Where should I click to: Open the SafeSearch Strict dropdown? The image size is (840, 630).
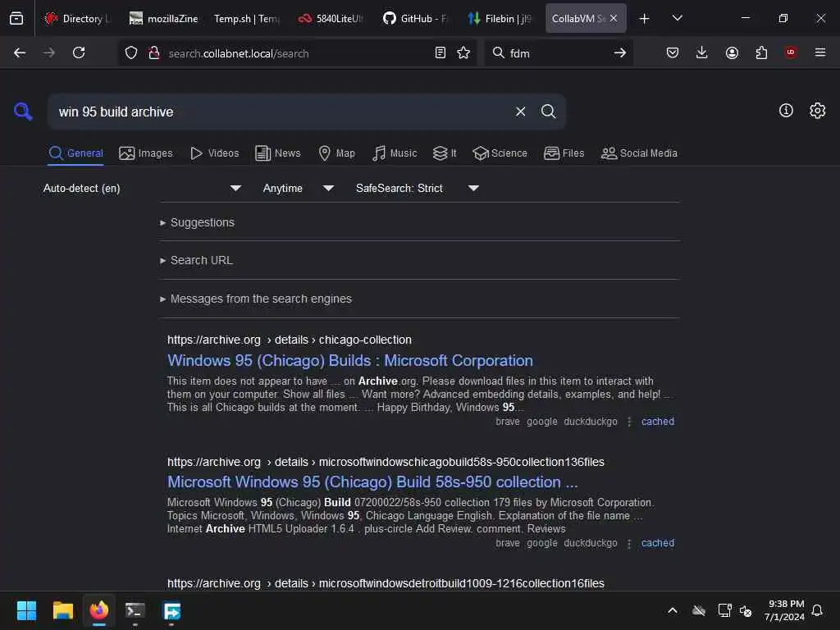417,188
